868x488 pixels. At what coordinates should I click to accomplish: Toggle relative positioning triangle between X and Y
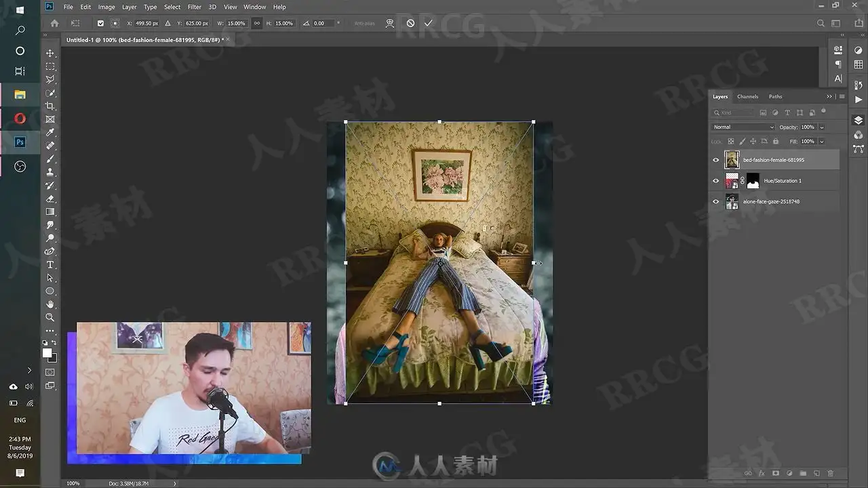(168, 23)
